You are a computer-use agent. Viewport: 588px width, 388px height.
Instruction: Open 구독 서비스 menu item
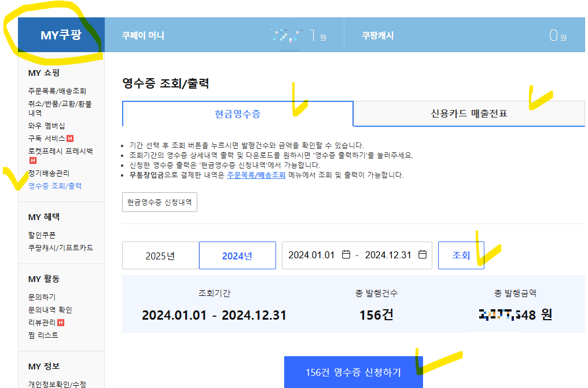[47, 138]
